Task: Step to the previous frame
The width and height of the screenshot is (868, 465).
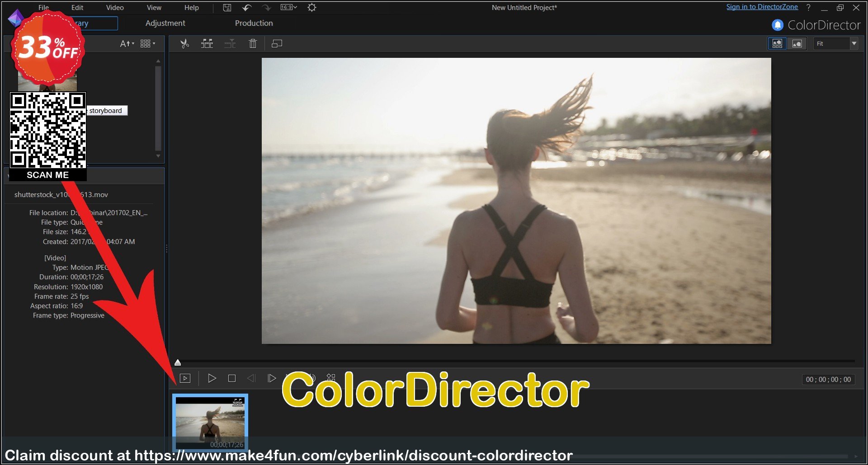Action: 251,378
